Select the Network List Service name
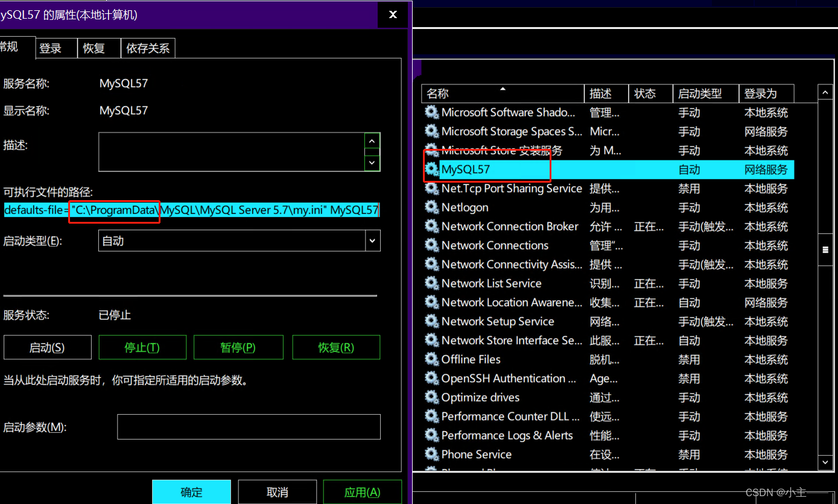The height and width of the screenshot is (504, 838). (x=491, y=283)
